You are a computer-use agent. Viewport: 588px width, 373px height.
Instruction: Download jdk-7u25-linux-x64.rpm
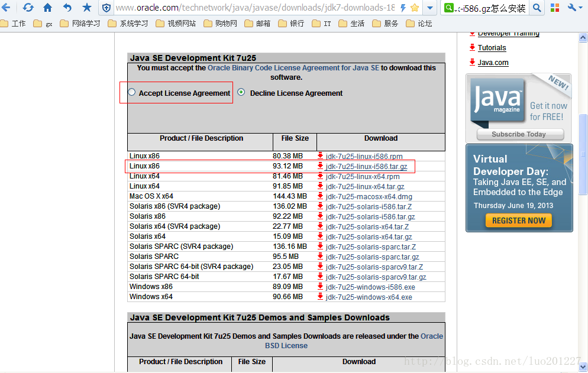point(362,177)
